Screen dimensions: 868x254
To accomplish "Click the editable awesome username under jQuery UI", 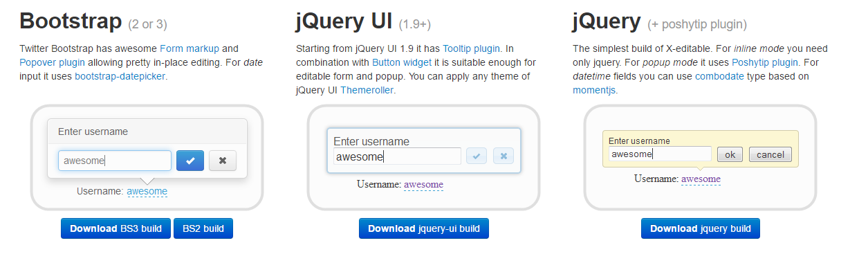I will 423,184.
